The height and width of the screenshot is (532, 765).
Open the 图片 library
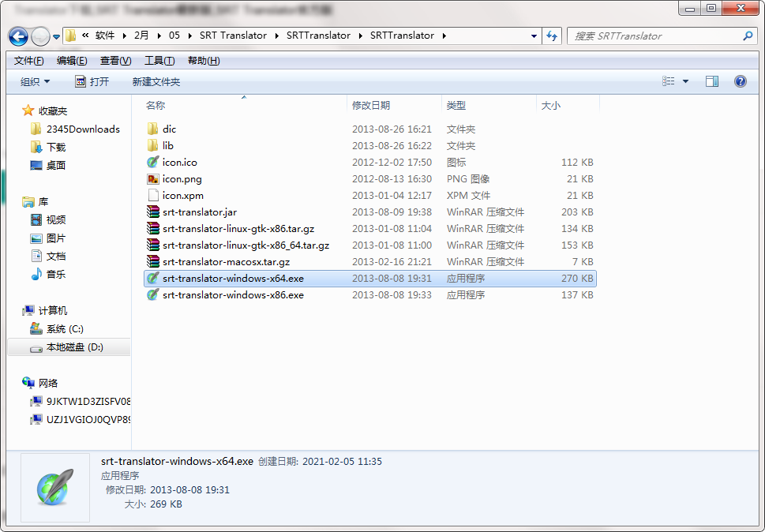pos(56,238)
